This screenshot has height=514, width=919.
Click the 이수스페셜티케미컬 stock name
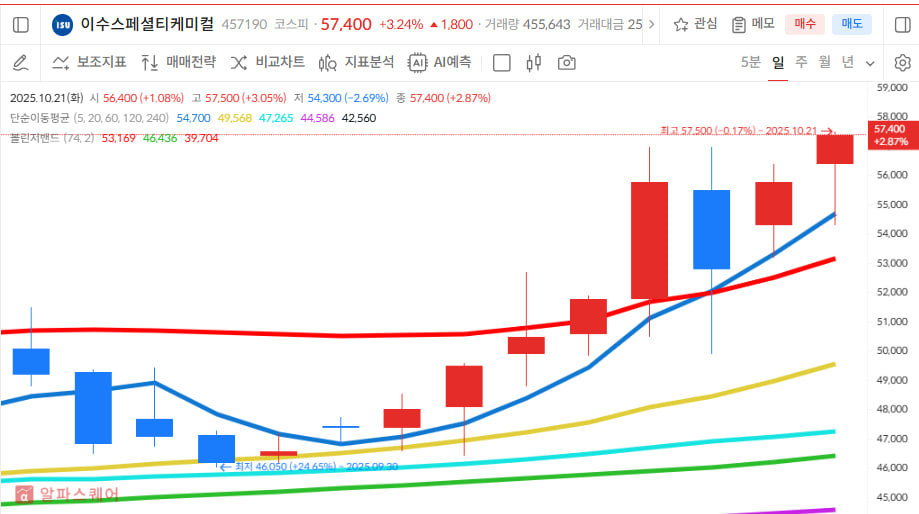[x=147, y=24]
